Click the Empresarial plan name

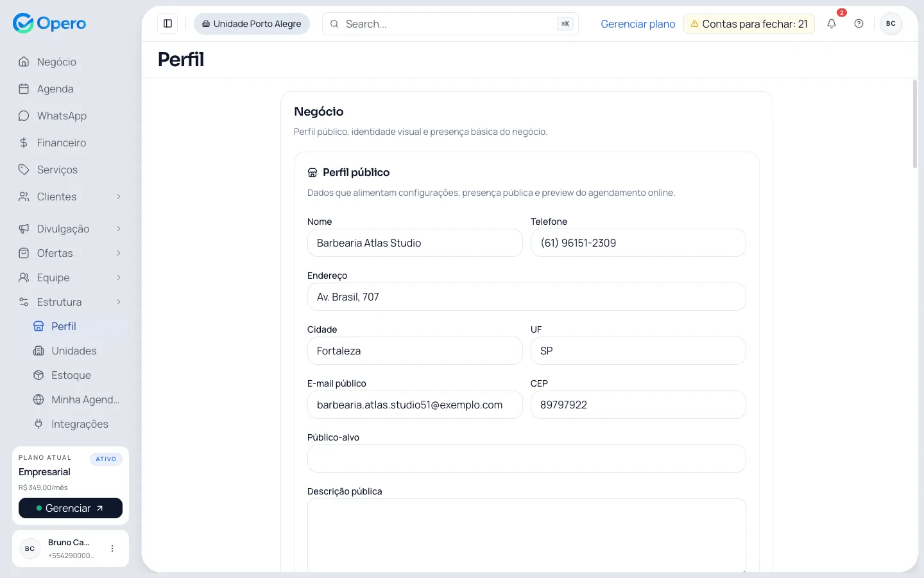point(44,472)
